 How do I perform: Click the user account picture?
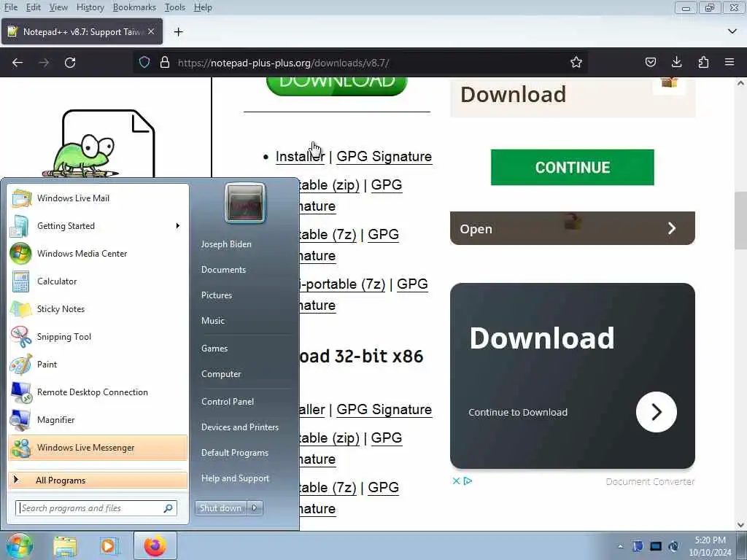tap(245, 203)
